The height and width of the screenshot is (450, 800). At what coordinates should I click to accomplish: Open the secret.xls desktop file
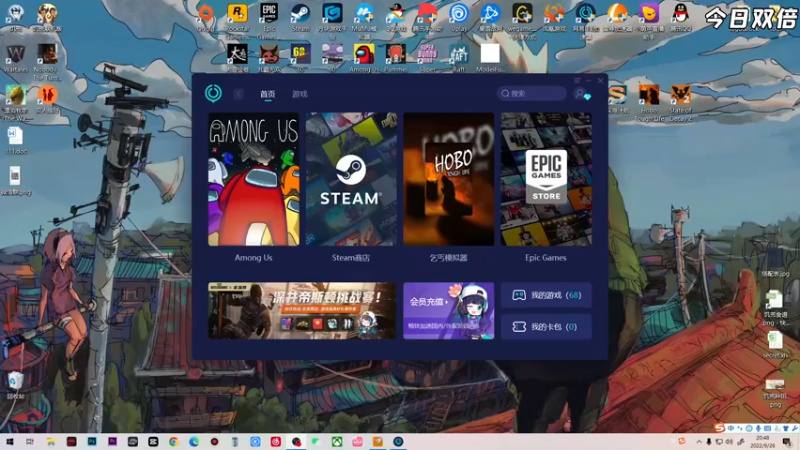tap(775, 344)
